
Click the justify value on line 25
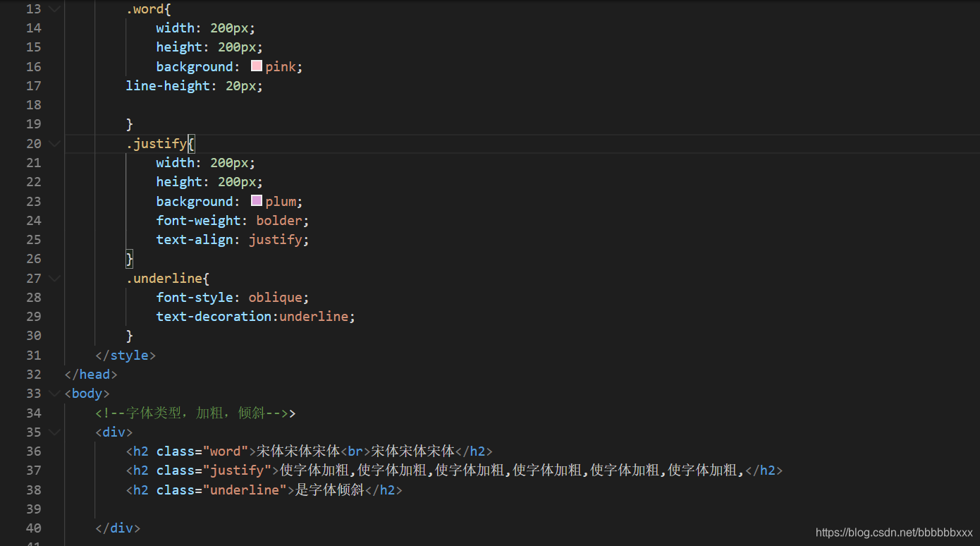point(276,240)
